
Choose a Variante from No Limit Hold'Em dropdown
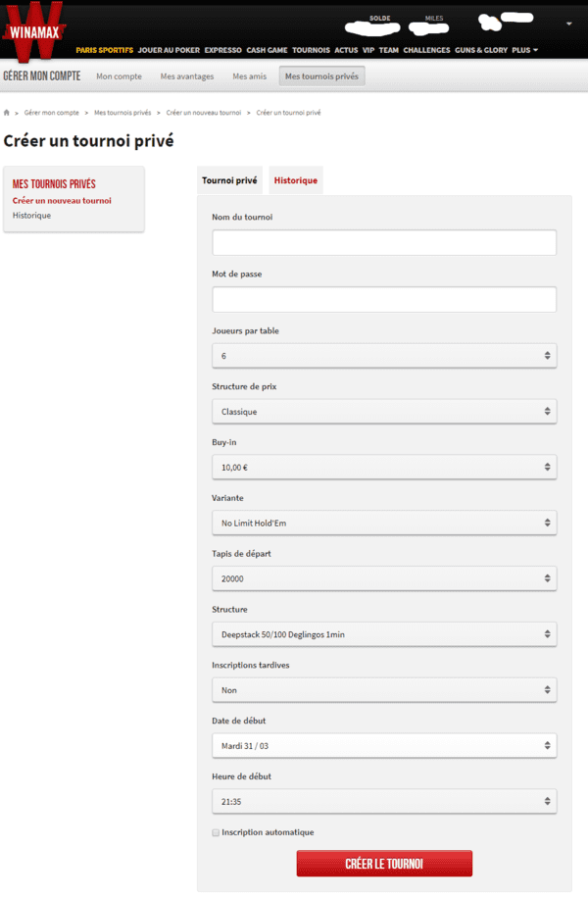pyautogui.click(x=384, y=523)
